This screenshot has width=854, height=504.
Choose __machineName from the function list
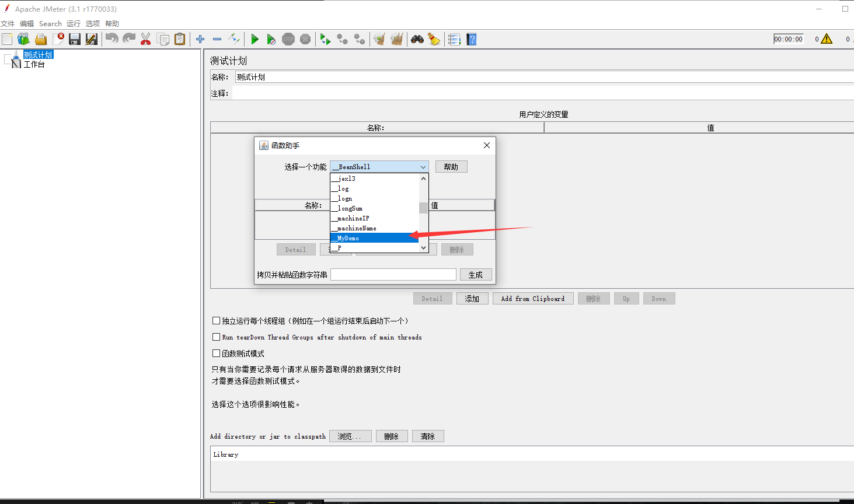tap(374, 228)
